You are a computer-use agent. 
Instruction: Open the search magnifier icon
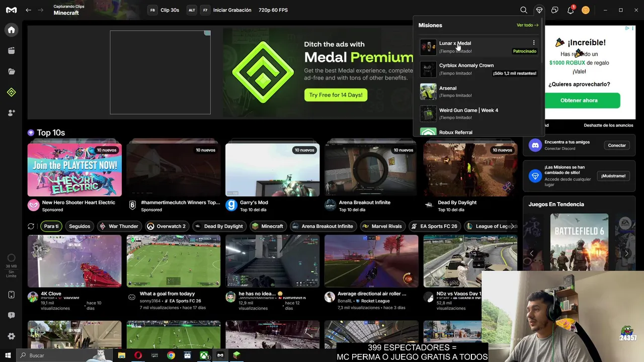524,10
